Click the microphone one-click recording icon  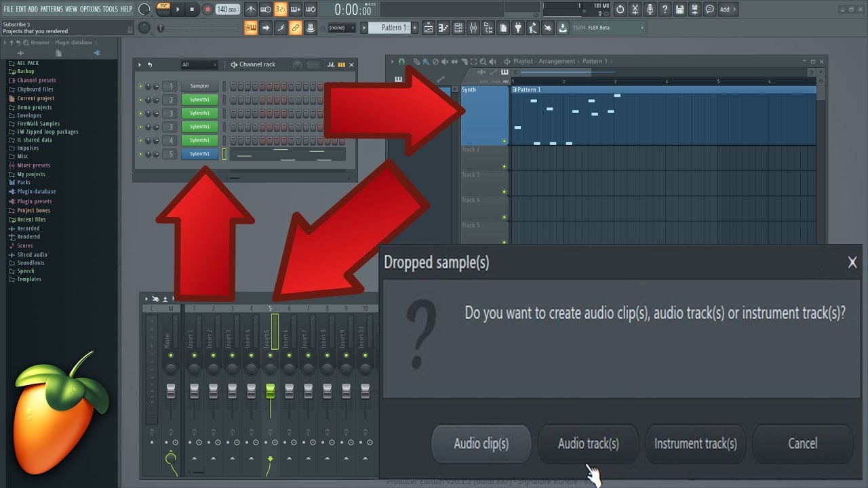(650, 9)
